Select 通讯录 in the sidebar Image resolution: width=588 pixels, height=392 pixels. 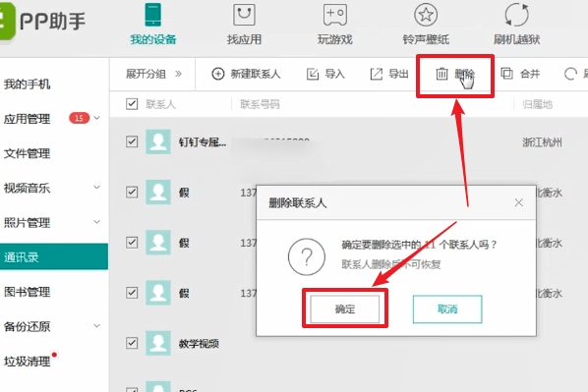pos(54,256)
